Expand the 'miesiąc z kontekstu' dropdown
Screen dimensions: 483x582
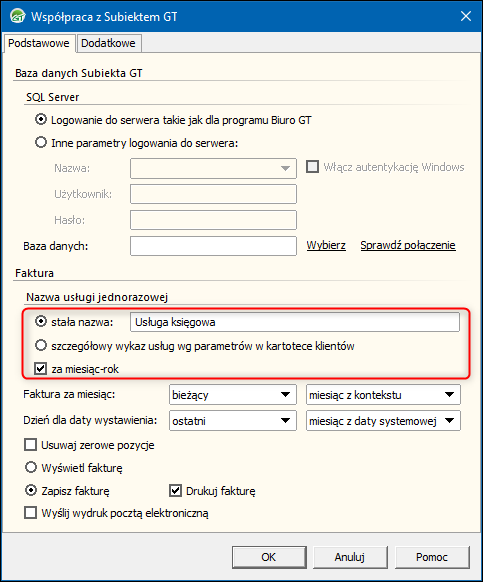coord(383,395)
